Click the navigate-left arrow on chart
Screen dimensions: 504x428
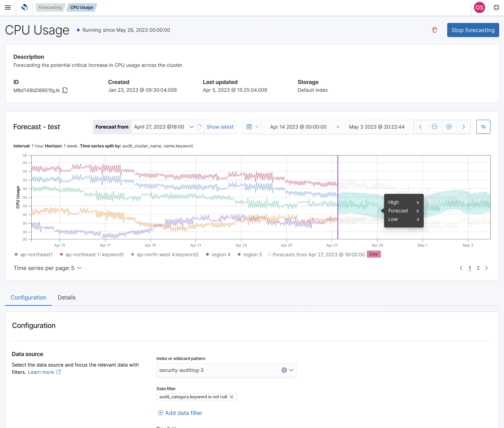coord(420,126)
